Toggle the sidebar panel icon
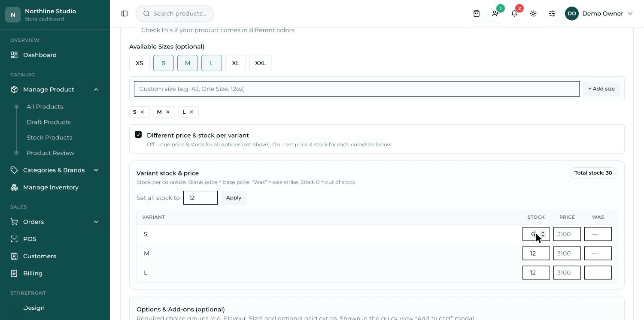This screenshot has height=320, width=644. click(x=125, y=14)
